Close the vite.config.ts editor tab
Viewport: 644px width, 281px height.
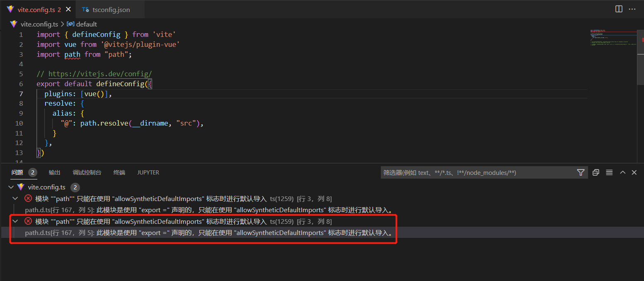(x=68, y=9)
